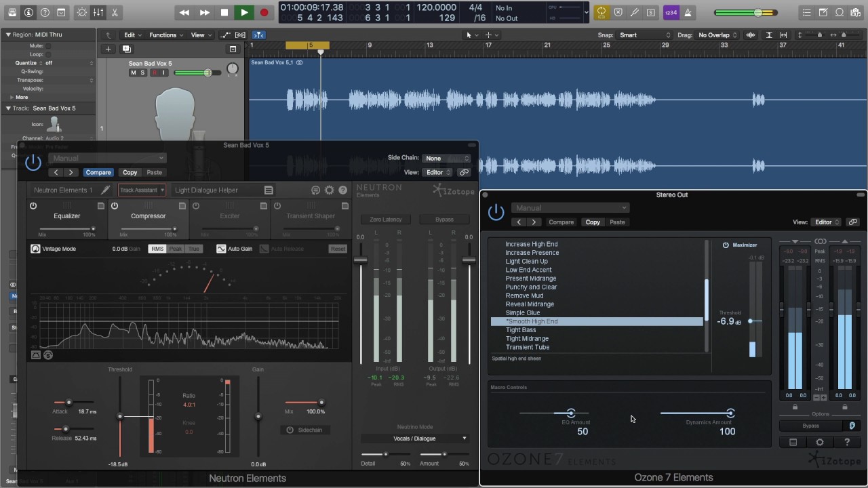Toggle the Metronome click icon

coord(687,12)
